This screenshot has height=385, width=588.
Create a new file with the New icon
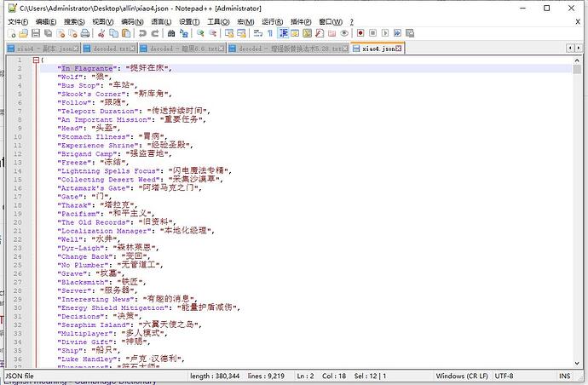coord(12,33)
